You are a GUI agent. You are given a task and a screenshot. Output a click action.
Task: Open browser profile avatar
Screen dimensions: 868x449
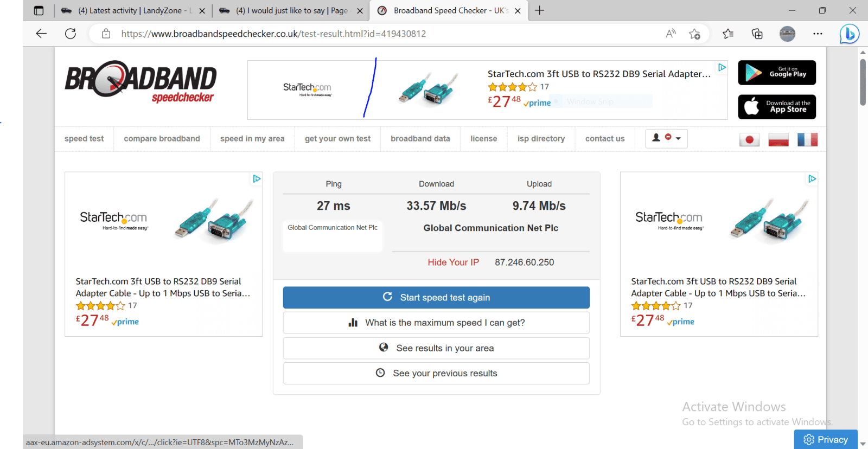click(x=787, y=34)
